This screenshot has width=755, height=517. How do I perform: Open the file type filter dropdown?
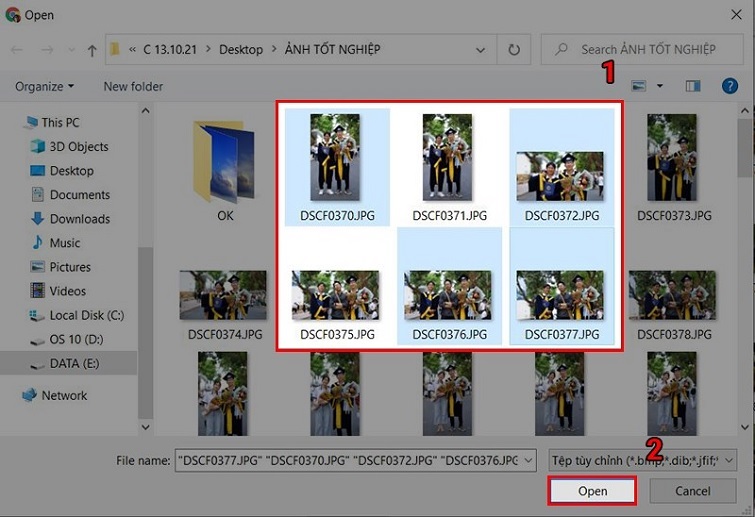pos(642,460)
